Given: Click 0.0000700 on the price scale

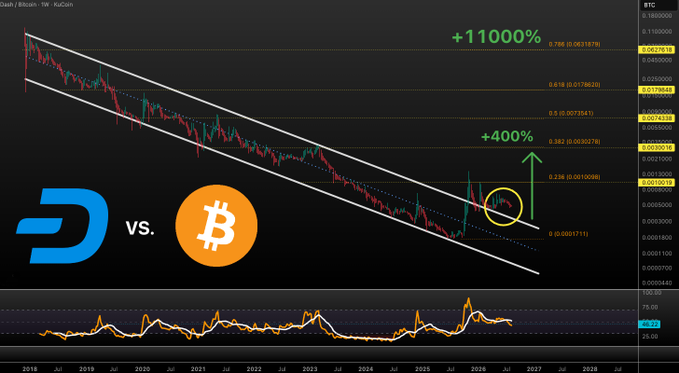Looking at the screenshot, I should (657, 268).
